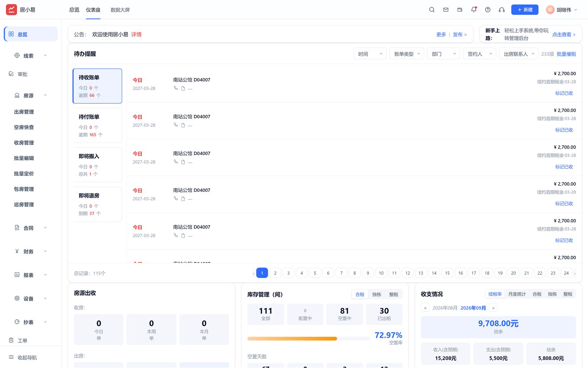Click the vacancy rate progress bar
The image size is (588, 368).
308,339
